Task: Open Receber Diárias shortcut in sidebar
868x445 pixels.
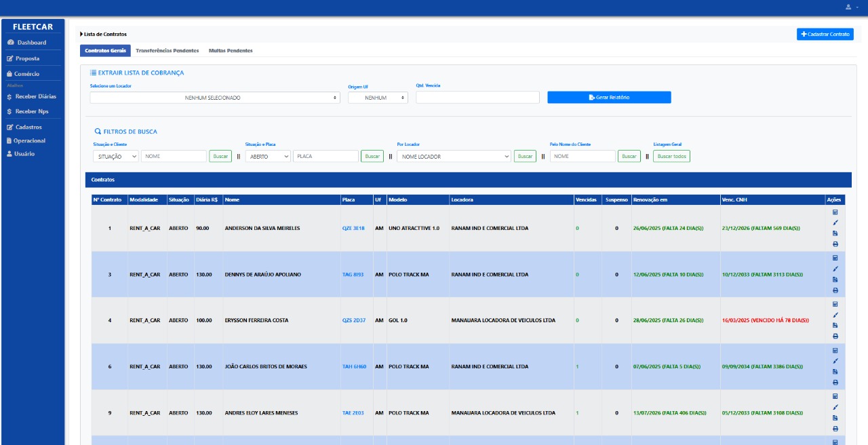Action: (x=33, y=96)
